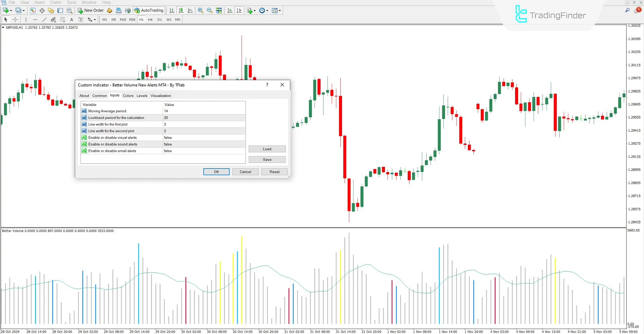Expand the Indicators list dropdown
This screenshot has width=644, height=334.
[x=254, y=11]
